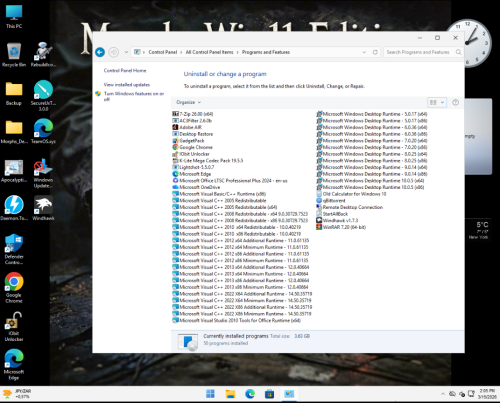Click Control Panel in the breadcrumb
500x403 pixels.
(x=163, y=52)
